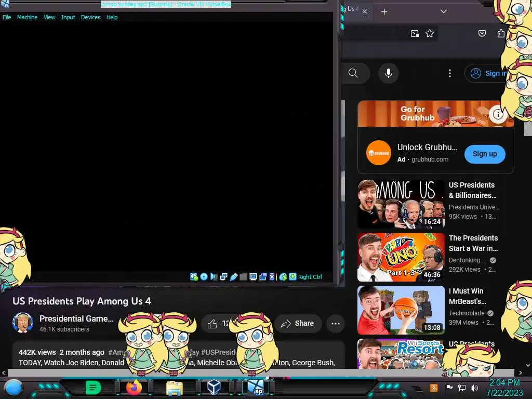Switch to winxp VM taskbar button
Screen dimensions: 532x399
tap(256, 388)
